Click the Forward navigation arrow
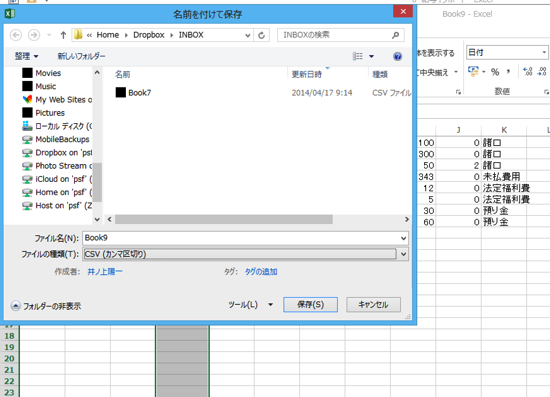Viewport: 550px width, 397px height. pos(34,35)
